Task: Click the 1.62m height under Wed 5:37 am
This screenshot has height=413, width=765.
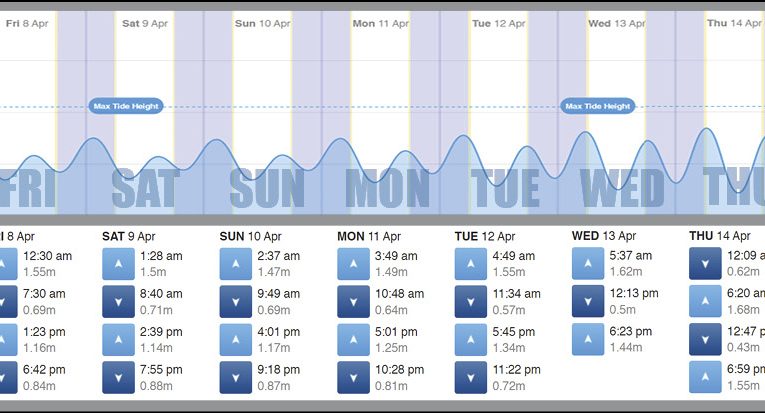Action: click(626, 271)
